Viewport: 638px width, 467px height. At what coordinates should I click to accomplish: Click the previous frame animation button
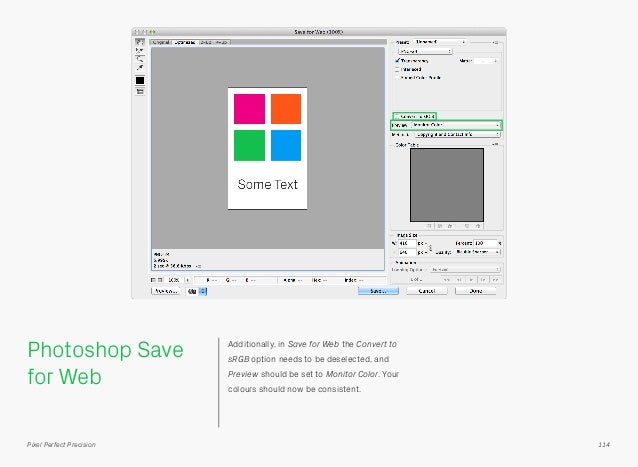pos(459,280)
